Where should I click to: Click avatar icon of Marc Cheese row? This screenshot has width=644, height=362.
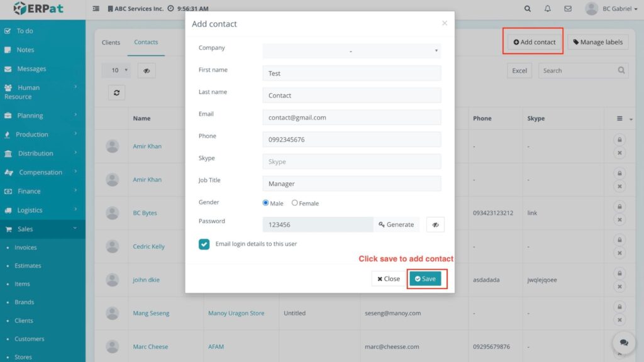(112, 346)
